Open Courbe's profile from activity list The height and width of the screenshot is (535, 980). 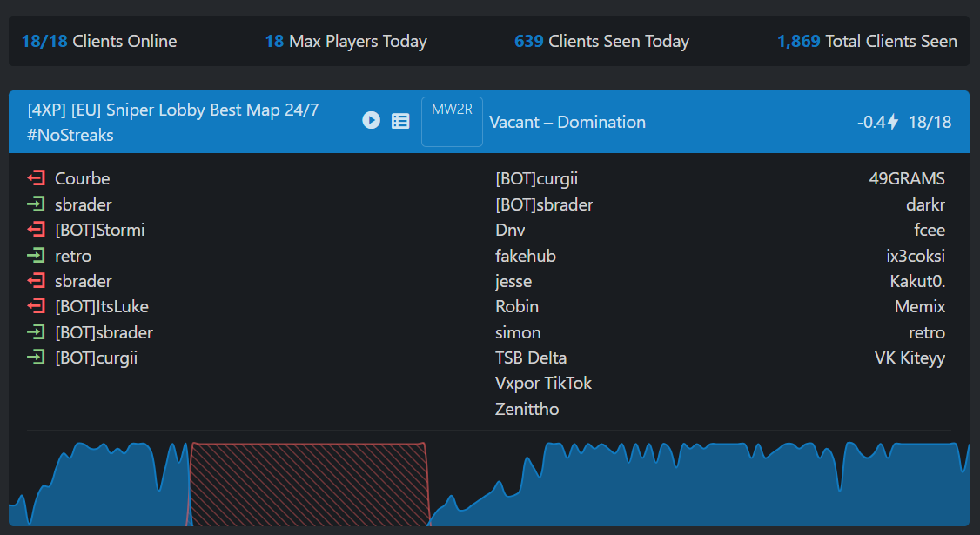click(83, 178)
